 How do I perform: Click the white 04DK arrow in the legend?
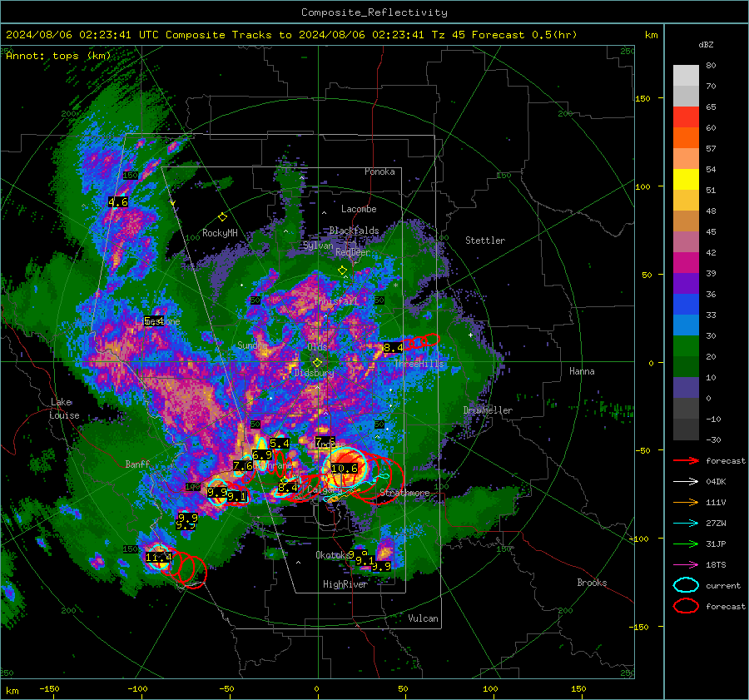pos(686,482)
